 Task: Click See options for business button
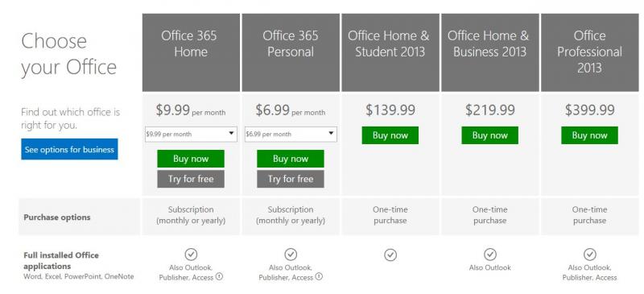pos(69,149)
